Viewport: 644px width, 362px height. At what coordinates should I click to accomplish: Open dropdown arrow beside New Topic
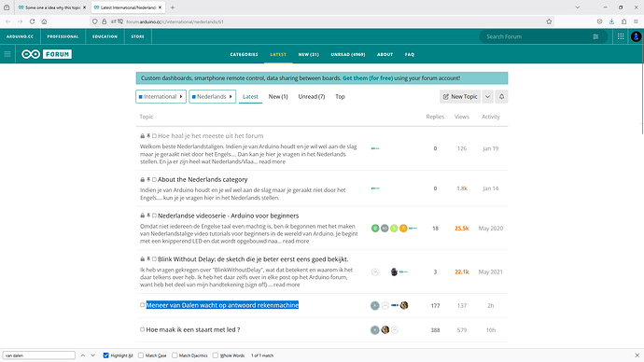(x=487, y=96)
